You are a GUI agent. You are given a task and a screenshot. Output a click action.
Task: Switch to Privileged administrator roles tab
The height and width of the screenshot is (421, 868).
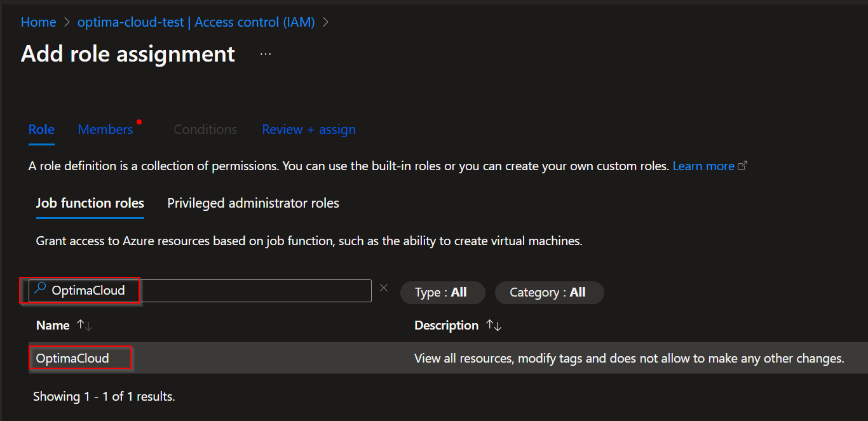[253, 203]
